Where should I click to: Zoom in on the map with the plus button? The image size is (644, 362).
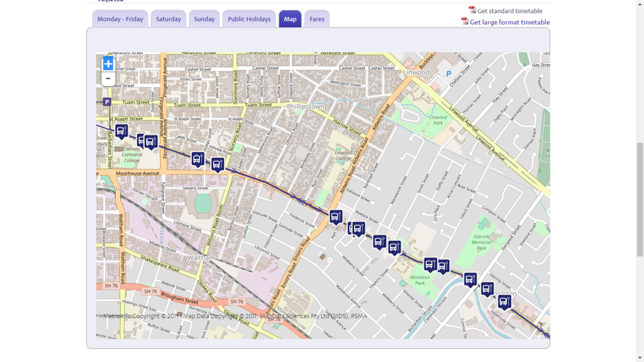pyautogui.click(x=108, y=64)
